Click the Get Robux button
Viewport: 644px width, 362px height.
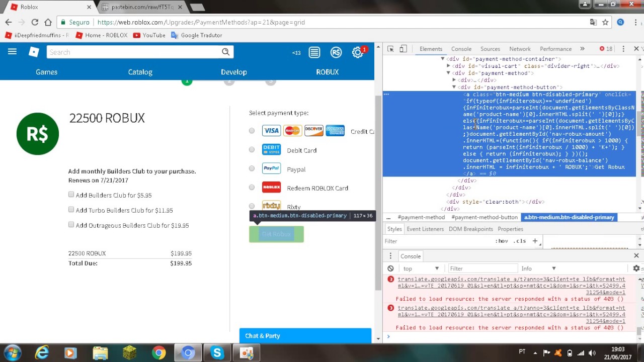[x=276, y=234]
